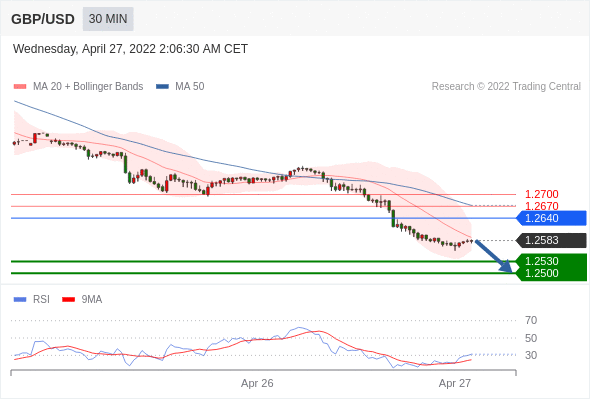Click the Apr 27 date axis marker
590x400 pixels.
[455, 383]
